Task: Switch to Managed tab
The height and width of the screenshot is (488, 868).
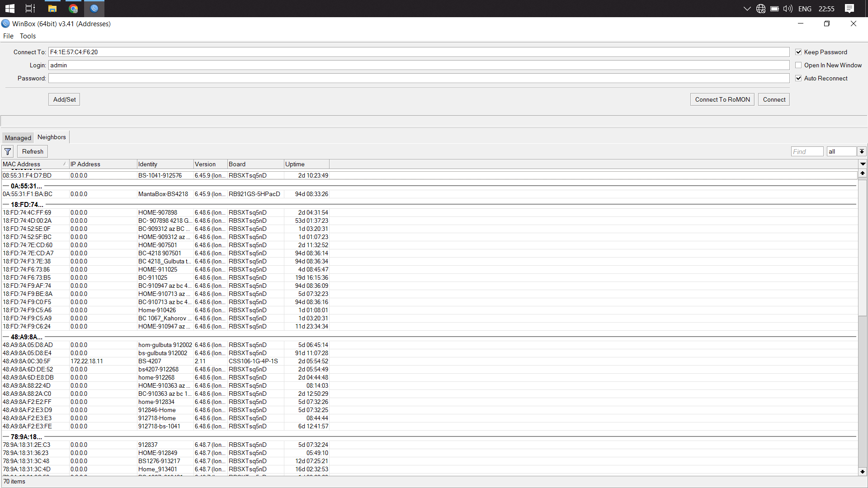Action: 18,138
